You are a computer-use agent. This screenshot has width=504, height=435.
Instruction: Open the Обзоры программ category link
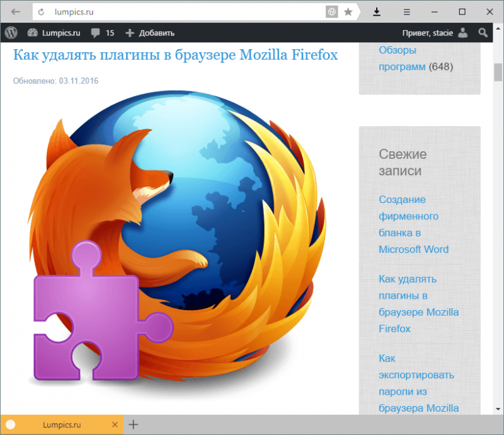pyautogui.click(x=402, y=58)
